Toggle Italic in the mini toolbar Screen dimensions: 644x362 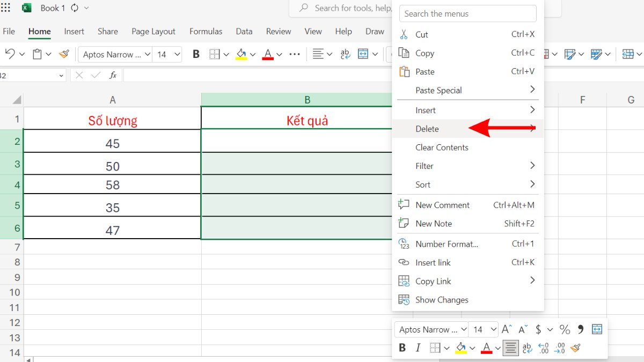(x=418, y=348)
